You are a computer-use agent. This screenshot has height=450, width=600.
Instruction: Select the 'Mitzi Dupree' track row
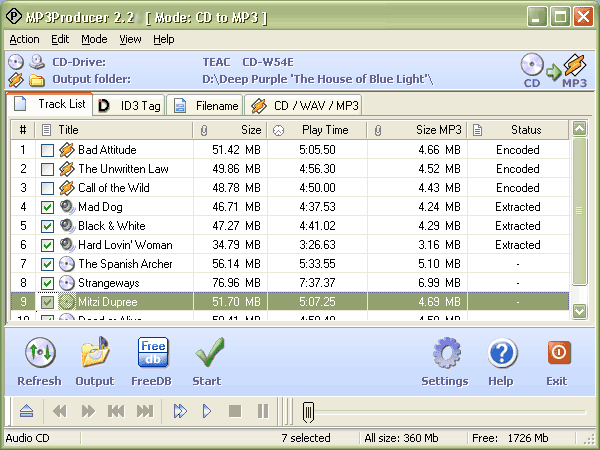click(290, 302)
